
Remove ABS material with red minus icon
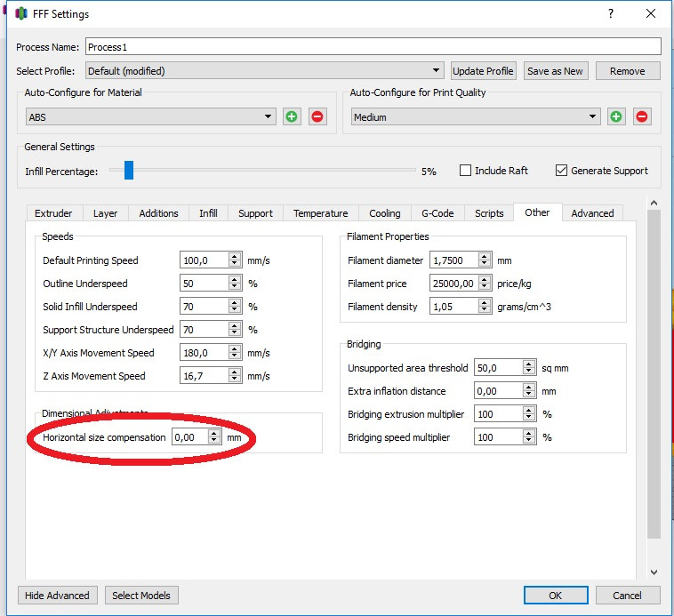coord(317,116)
